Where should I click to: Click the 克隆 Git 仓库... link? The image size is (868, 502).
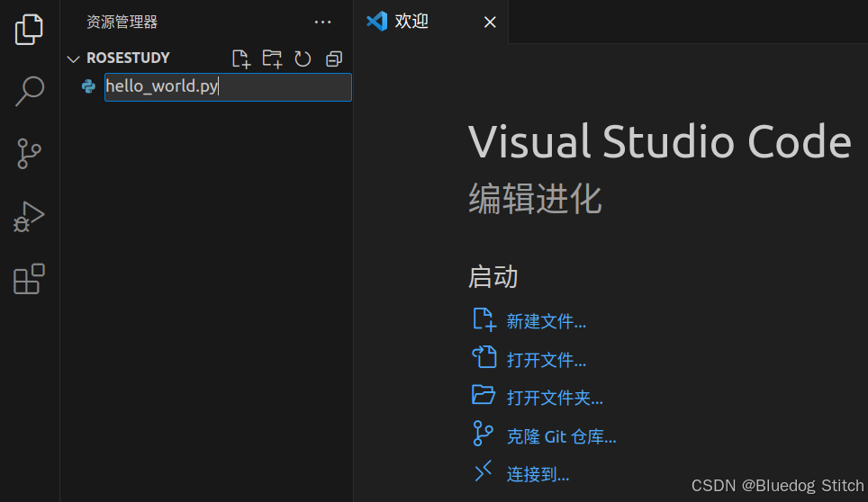561,436
